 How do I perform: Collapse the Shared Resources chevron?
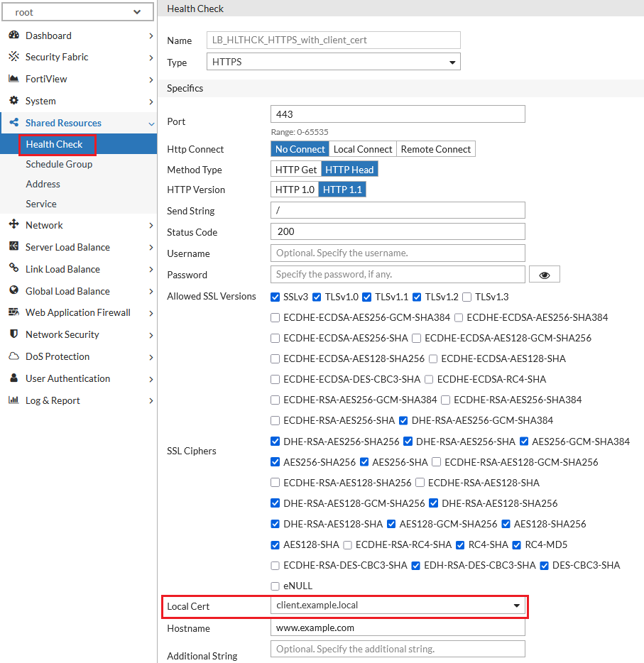click(x=151, y=124)
